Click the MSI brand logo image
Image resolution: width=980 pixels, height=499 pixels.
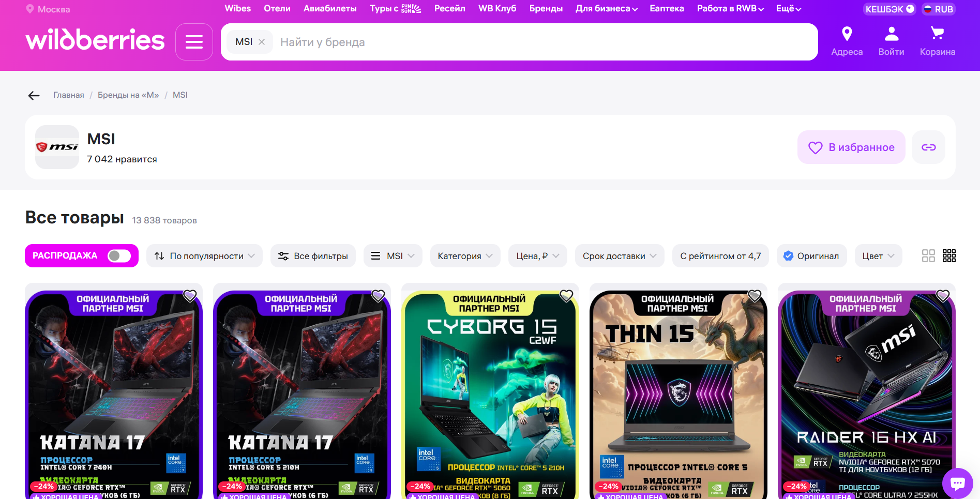point(57,147)
